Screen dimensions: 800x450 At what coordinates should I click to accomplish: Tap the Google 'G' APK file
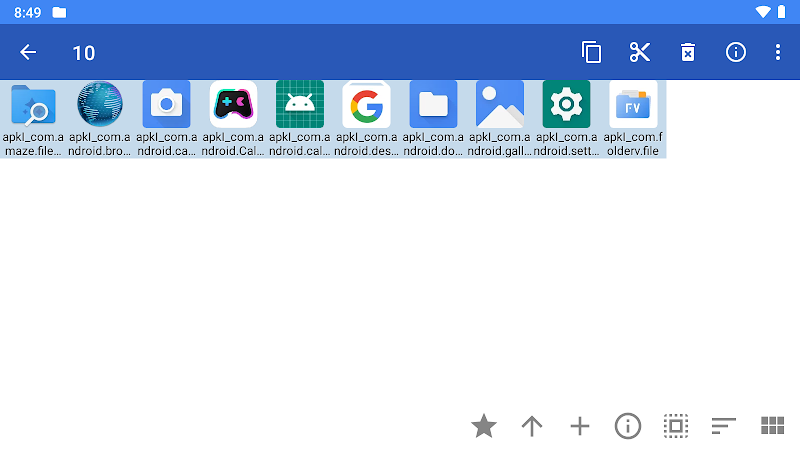366,118
